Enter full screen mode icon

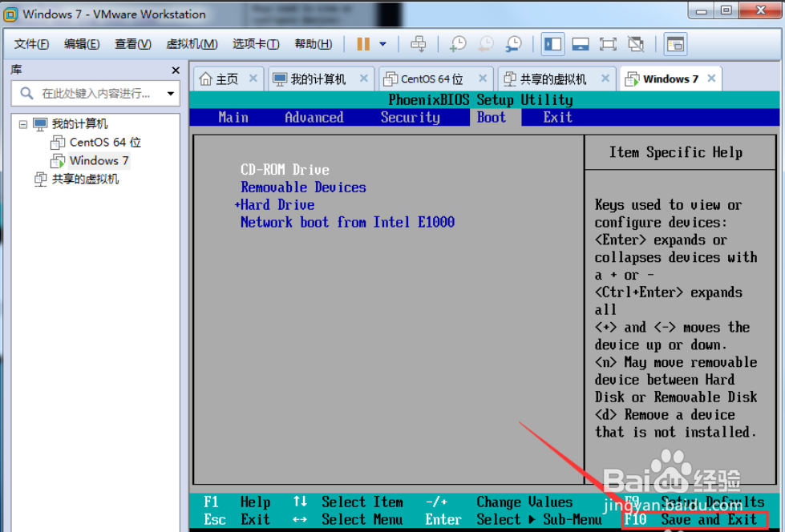click(x=608, y=44)
